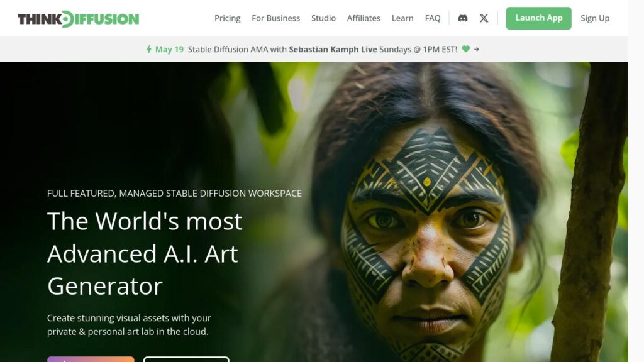Click the arrow icon after the heart
This screenshot has width=644, height=362.
tap(477, 49)
